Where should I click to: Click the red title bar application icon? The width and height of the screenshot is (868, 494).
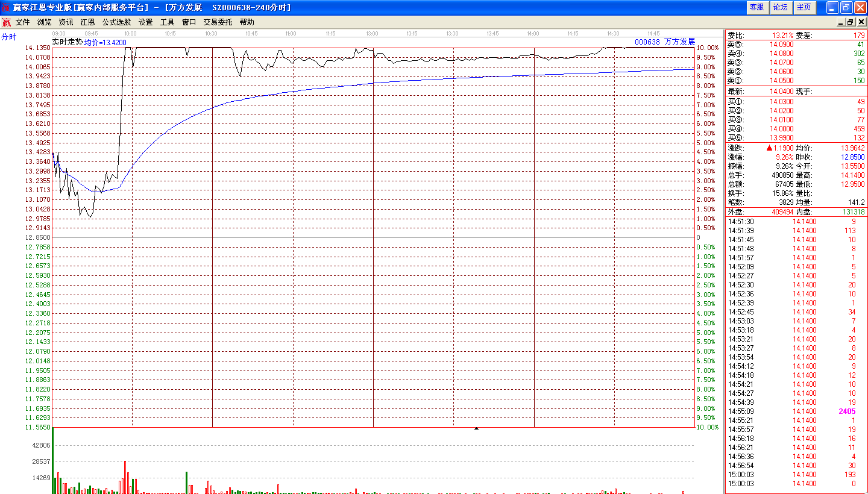click(x=6, y=7)
